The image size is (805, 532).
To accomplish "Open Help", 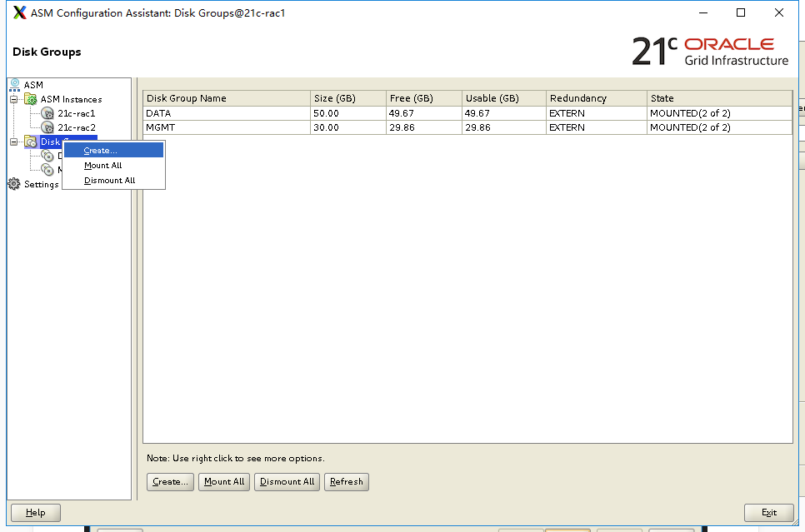I will tap(36, 513).
